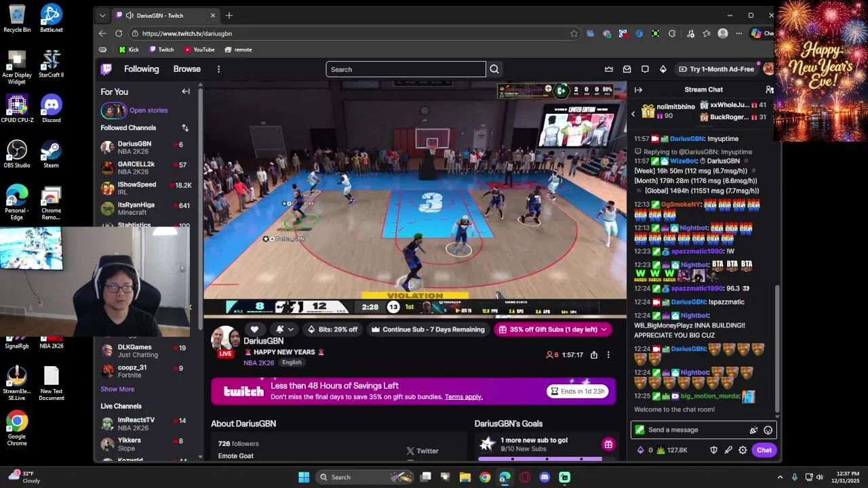Open the Whispers speech bubble icon
The width and height of the screenshot is (868, 488).
(645, 69)
